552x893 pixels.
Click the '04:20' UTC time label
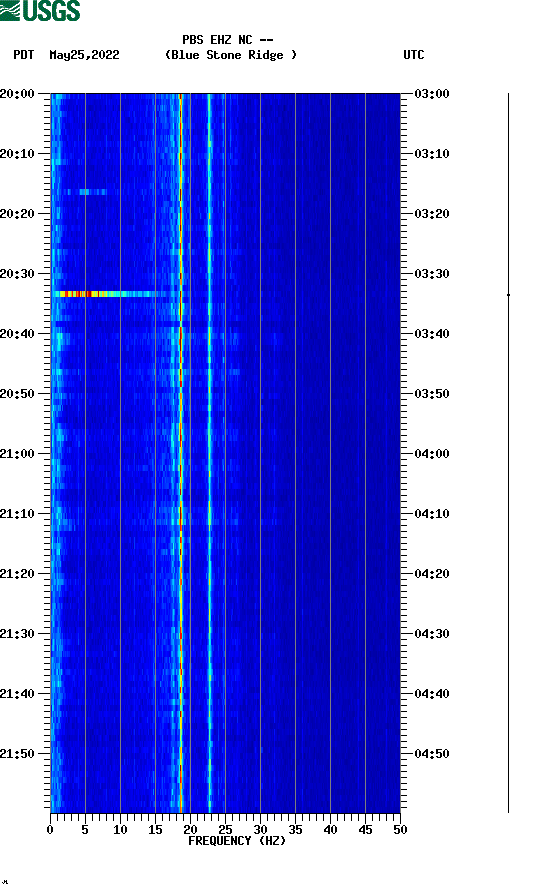click(x=432, y=574)
